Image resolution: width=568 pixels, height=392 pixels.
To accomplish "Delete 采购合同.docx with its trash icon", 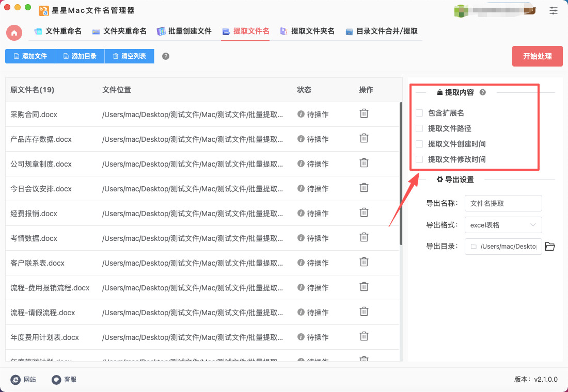I will click(364, 113).
